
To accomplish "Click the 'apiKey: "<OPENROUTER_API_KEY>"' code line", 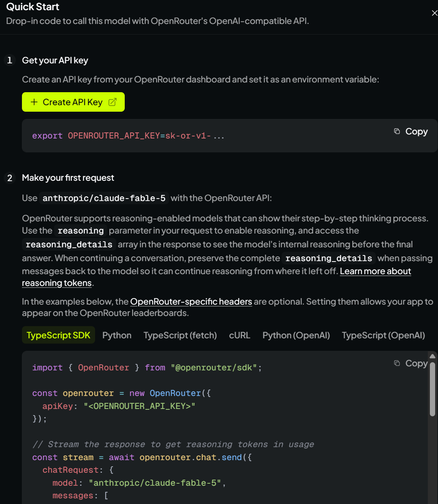I will point(119,406).
